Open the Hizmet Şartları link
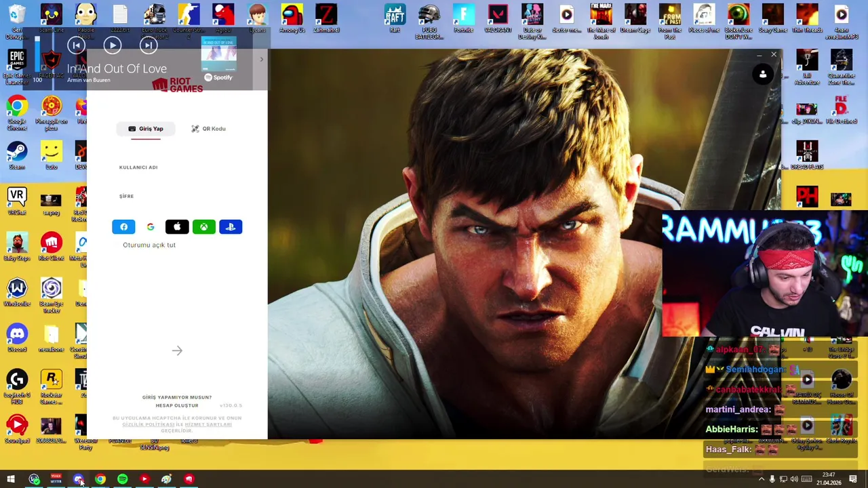 click(208, 424)
